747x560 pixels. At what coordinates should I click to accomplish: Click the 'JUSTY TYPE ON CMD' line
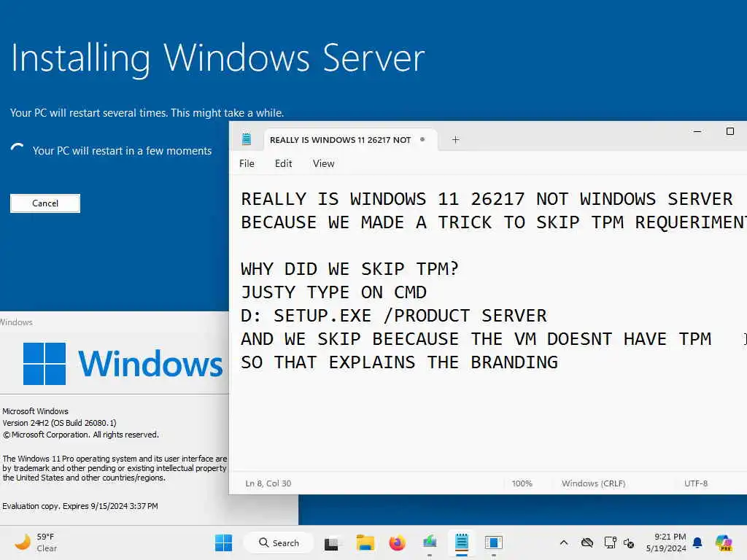[x=334, y=292]
